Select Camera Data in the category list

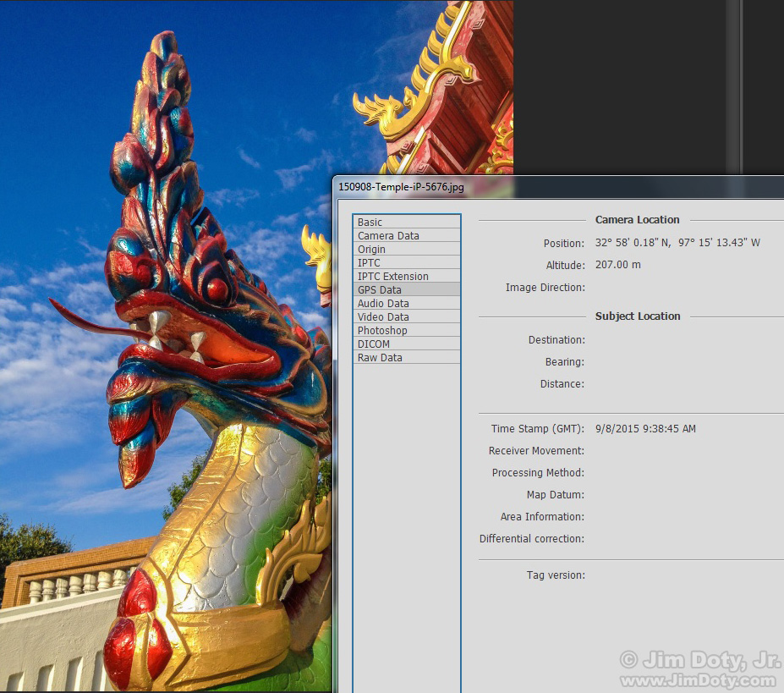coord(407,235)
